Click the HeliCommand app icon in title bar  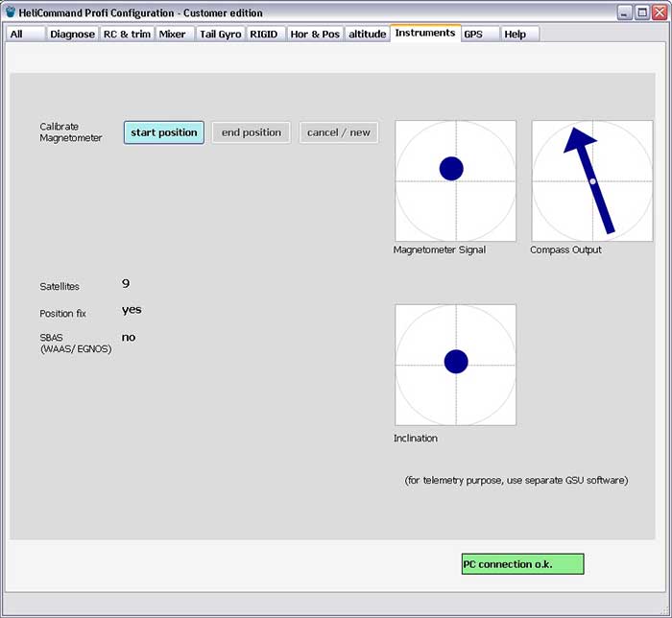[11, 12]
